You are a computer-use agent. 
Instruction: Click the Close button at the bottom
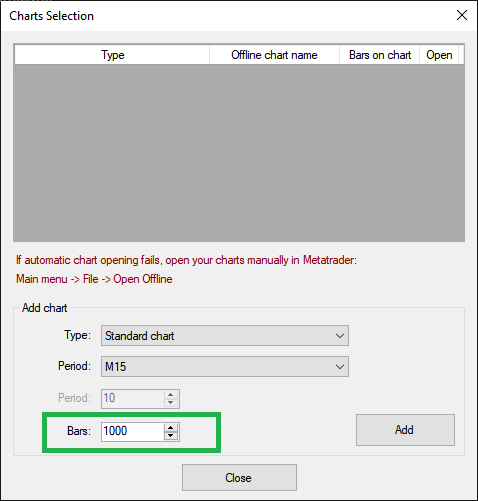(x=239, y=478)
